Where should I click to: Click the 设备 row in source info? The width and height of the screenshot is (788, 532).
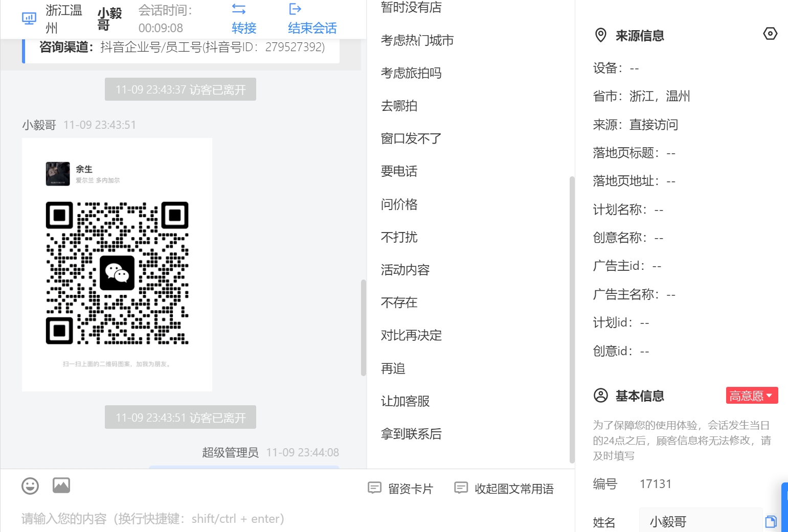(616, 68)
